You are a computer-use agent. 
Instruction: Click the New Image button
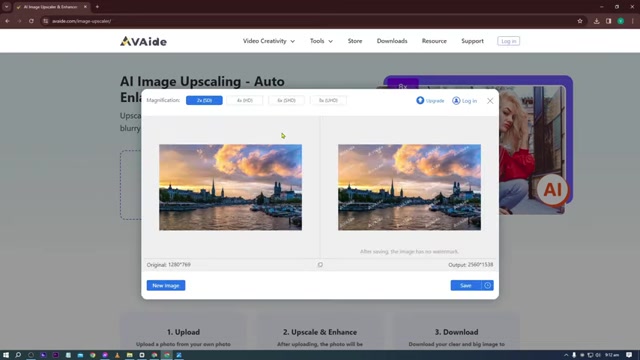tap(166, 285)
